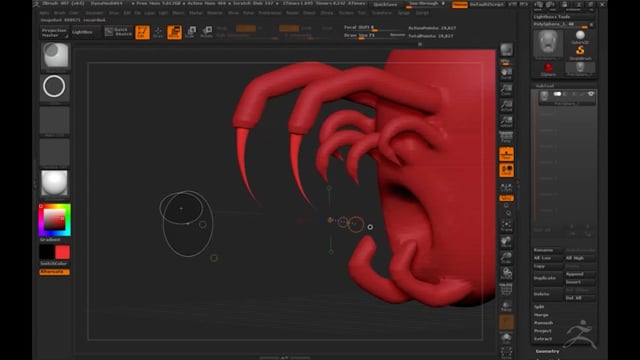Toggle the orange Local transform button
This screenshot has width=640, height=360.
(x=507, y=170)
